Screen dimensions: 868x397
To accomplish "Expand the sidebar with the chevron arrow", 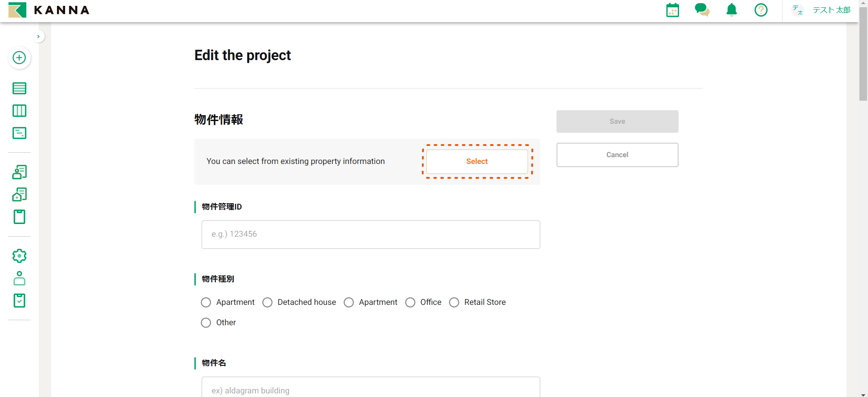I will pos(38,37).
